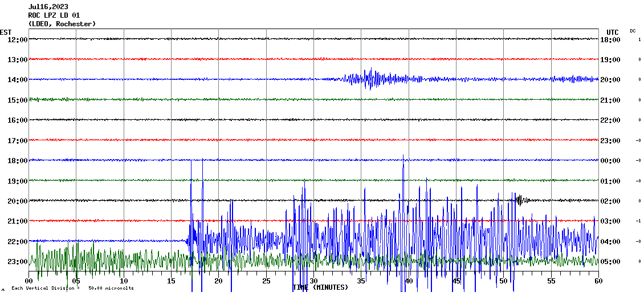Select the 15 minute tick on time axis
The image size is (644, 296).
click(x=172, y=281)
